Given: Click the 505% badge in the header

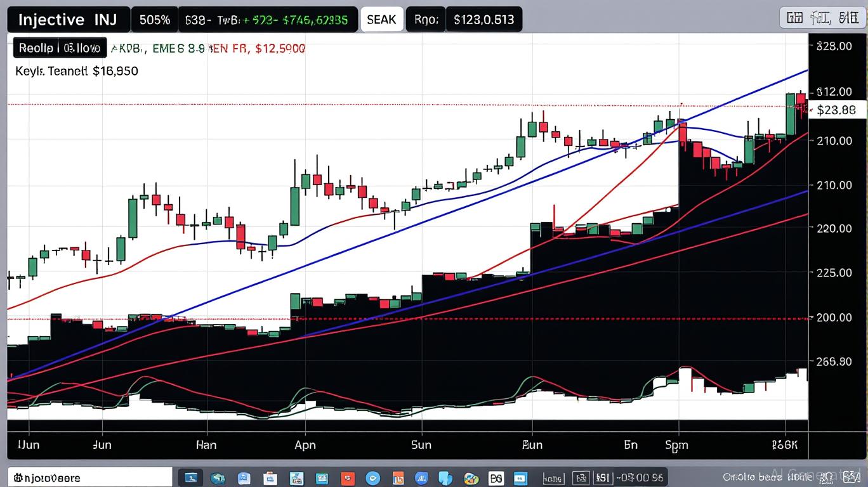Looking at the screenshot, I should pos(155,20).
